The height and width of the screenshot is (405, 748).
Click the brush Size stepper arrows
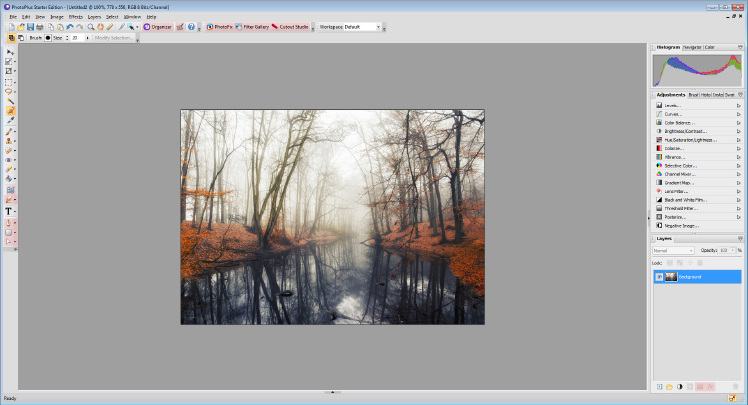(x=67, y=38)
